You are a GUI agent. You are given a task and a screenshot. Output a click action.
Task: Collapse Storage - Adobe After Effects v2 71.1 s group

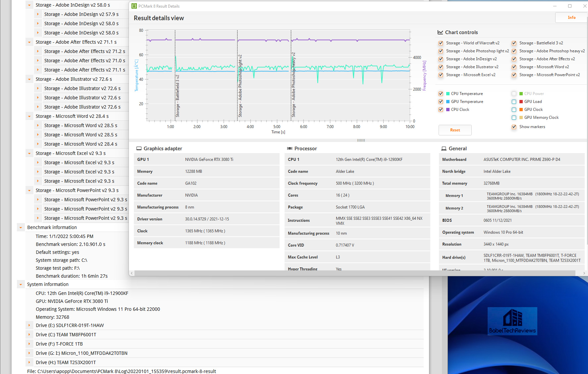(29, 42)
